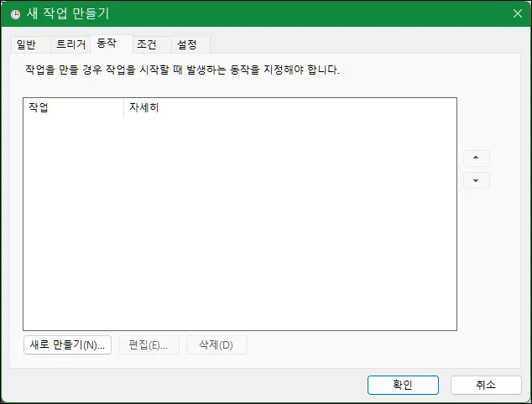The width and height of the screenshot is (532, 404).
Task: Go to the 조건 tab
Action: click(152, 44)
